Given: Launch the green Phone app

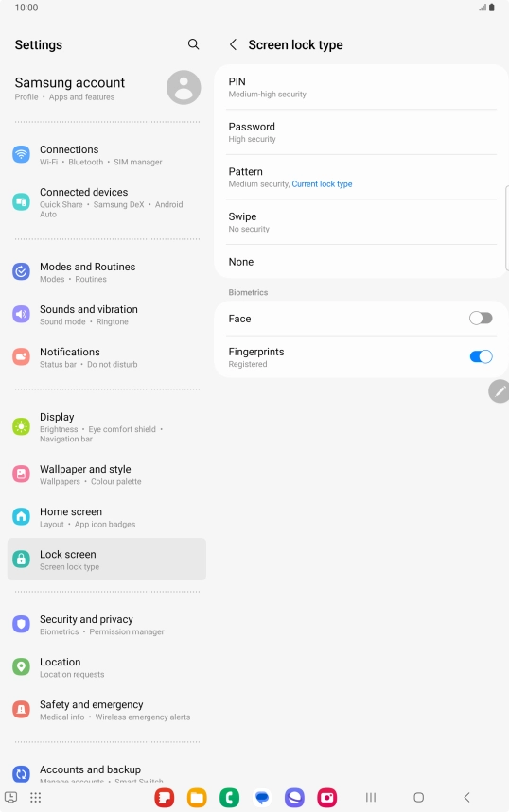Looking at the screenshot, I should point(230,798).
